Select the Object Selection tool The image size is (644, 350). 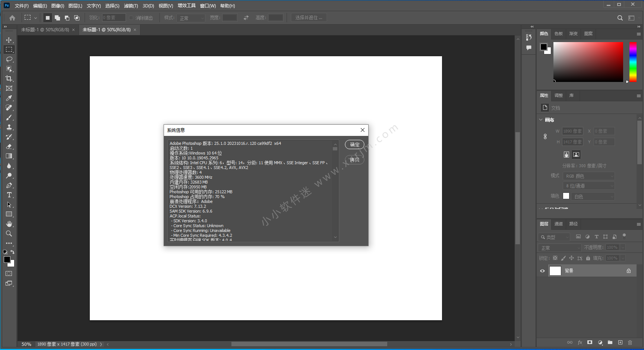(9, 69)
